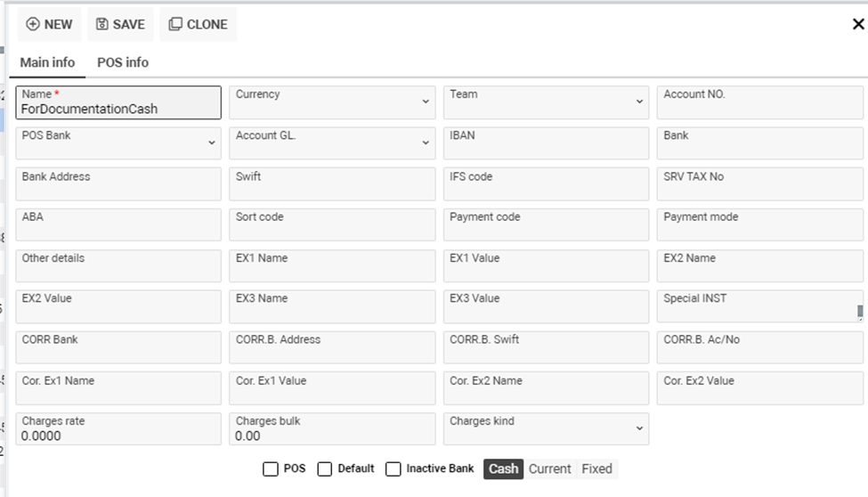Click into the IBAN input field
Screen dimensions: 868x497
(546, 147)
